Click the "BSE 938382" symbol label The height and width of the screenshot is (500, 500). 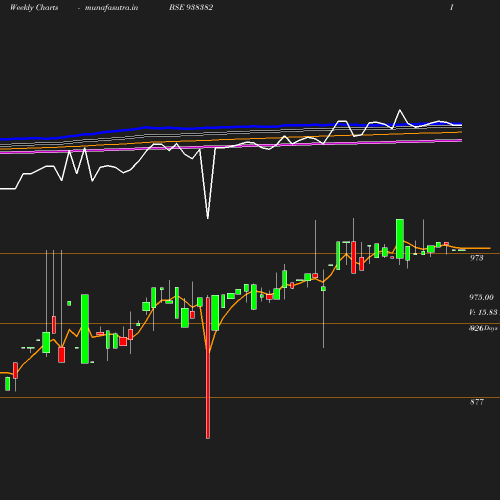(x=191, y=7)
